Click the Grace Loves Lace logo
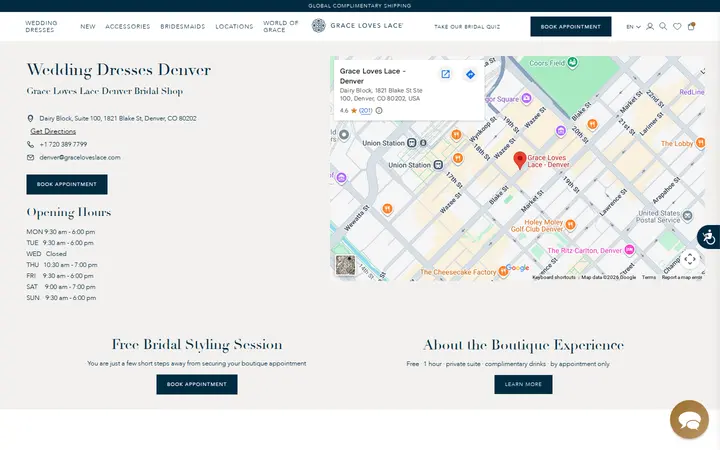Viewport: 720px width, 450px height. 357,26
